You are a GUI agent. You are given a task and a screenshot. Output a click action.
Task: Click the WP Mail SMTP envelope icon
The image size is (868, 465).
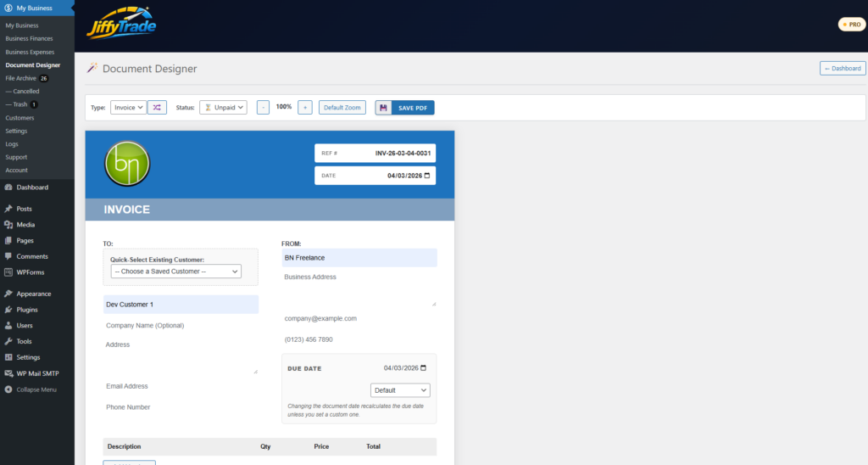(8, 373)
